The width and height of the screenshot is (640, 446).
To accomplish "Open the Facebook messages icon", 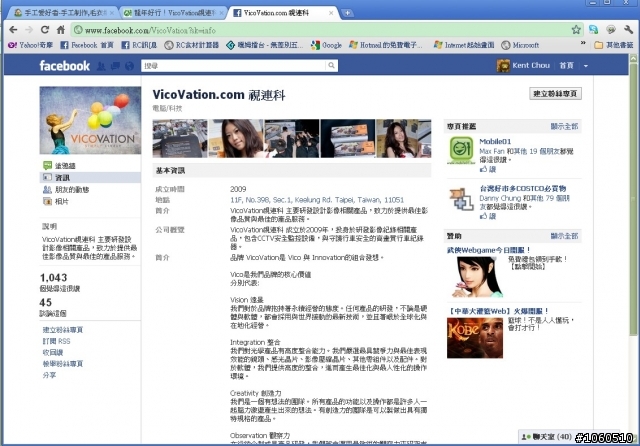I will click(115, 66).
